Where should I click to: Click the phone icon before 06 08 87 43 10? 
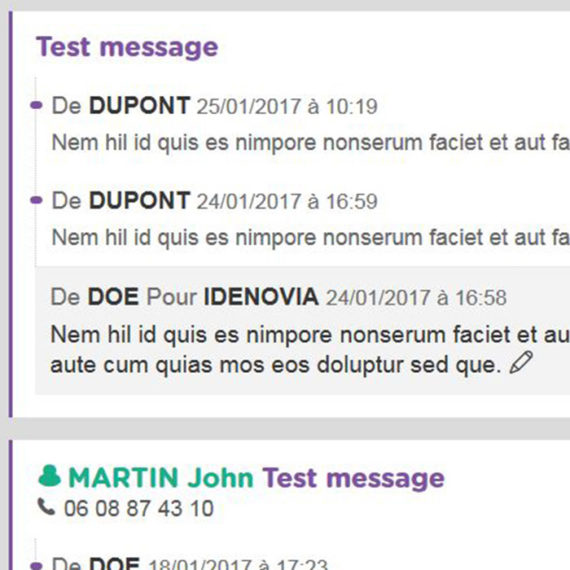point(47,507)
